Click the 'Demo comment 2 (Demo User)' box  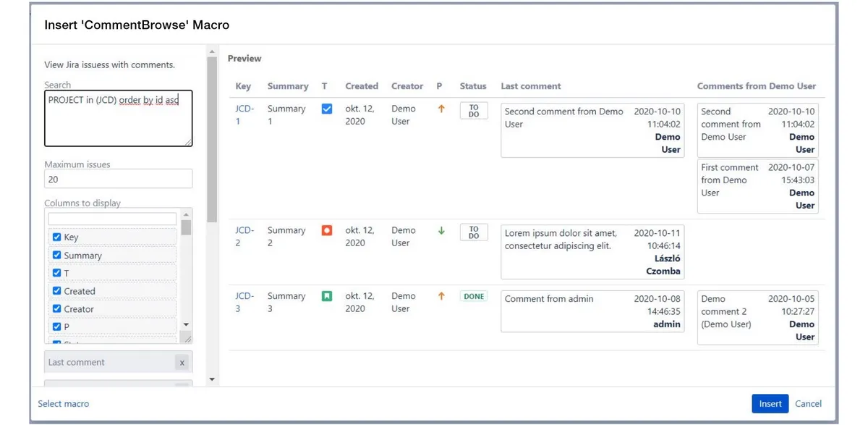pyautogui.click(x=757, y=318)
